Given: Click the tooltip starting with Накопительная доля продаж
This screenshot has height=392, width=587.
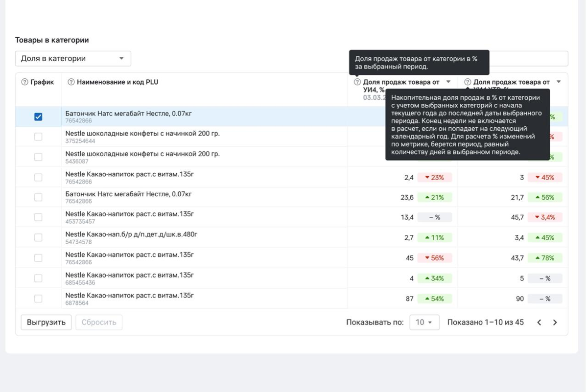Looking at the screenshot, I should [x=468, y=125].
